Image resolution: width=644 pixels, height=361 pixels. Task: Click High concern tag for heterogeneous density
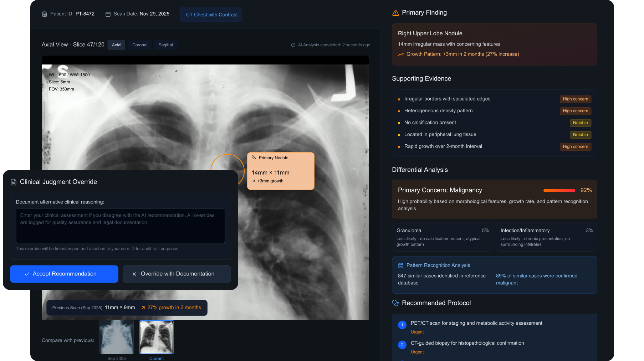[x=576, y=111]
